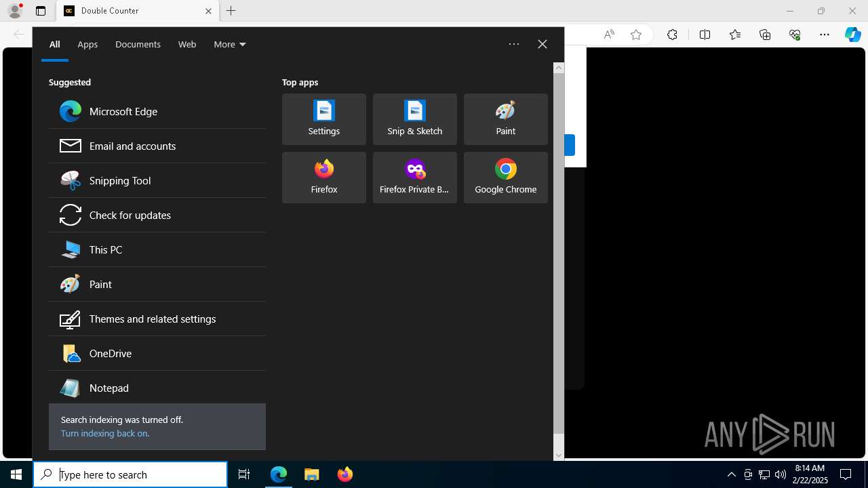
Task: Close the search panel
Action: click(542, 44)
